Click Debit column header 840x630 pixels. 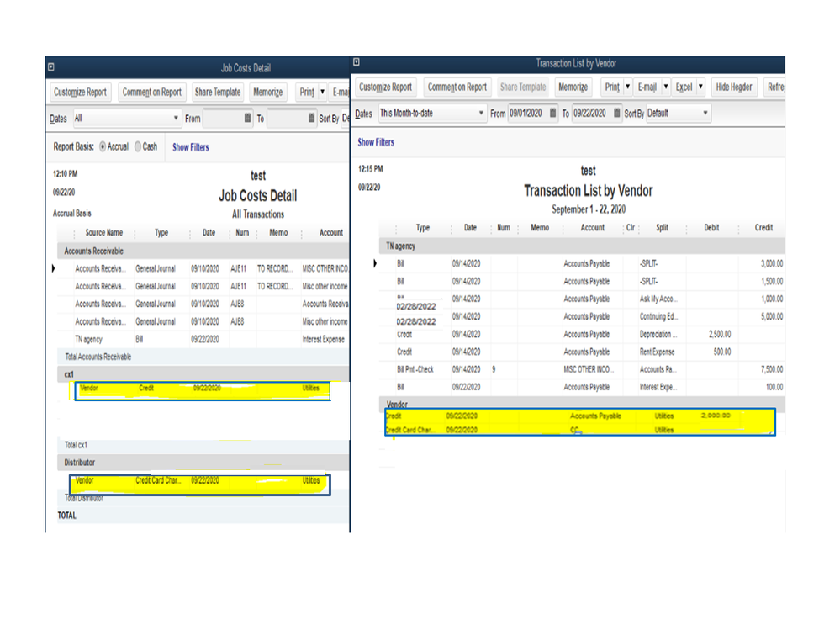712,228
